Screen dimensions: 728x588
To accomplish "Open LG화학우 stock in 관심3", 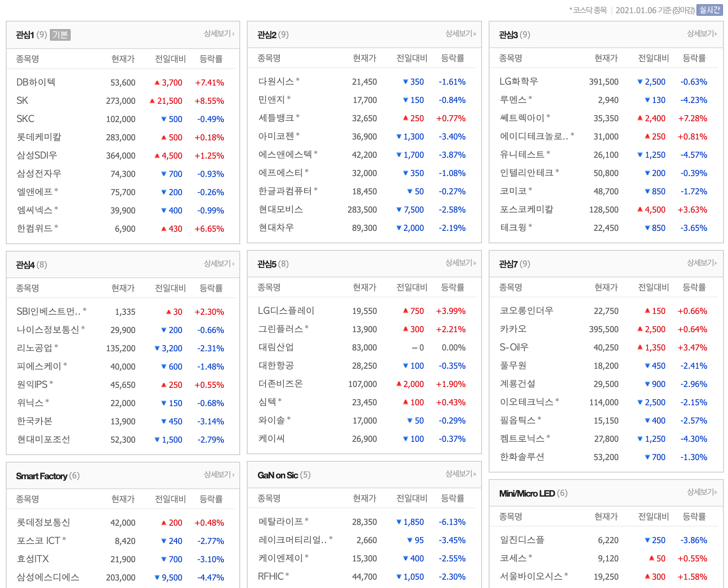I will [519, 81].
